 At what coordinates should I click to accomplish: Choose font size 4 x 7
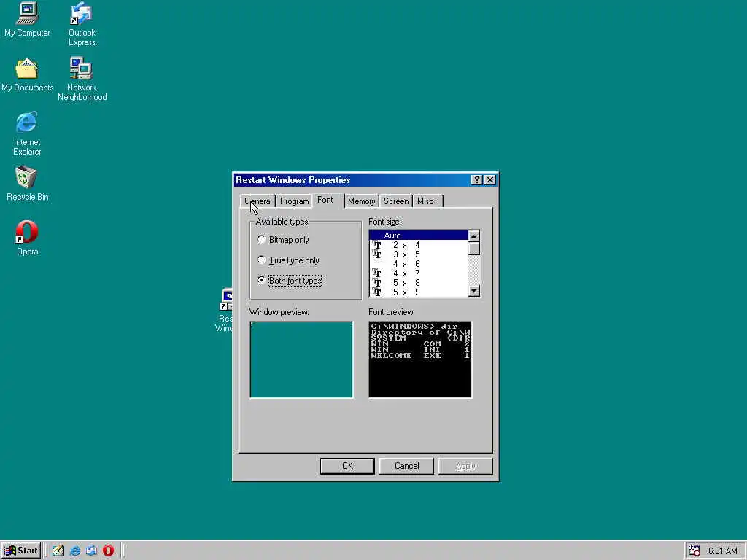click(419, 273)
